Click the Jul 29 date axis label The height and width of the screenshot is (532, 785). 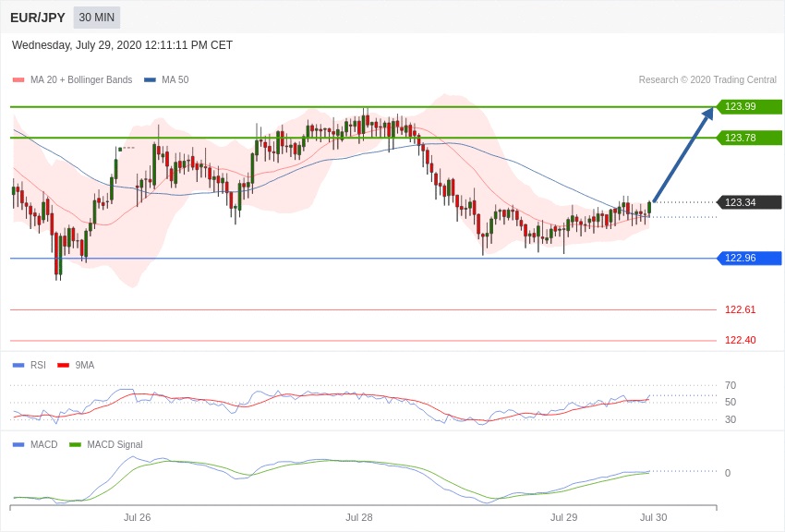coord(563,517)
